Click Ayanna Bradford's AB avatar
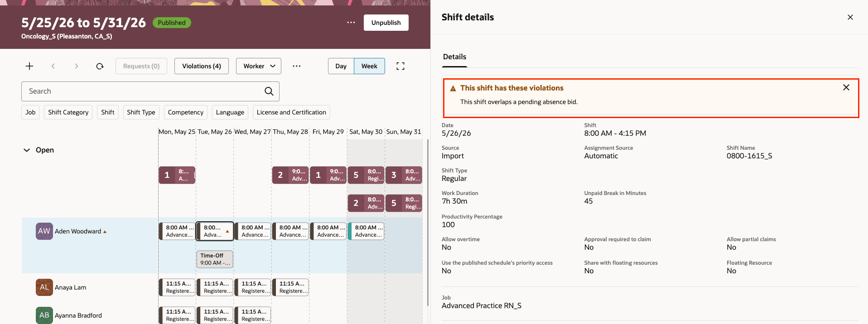This screenshot has height=324, width=868. pyautogui.click(x=44, y=315)
